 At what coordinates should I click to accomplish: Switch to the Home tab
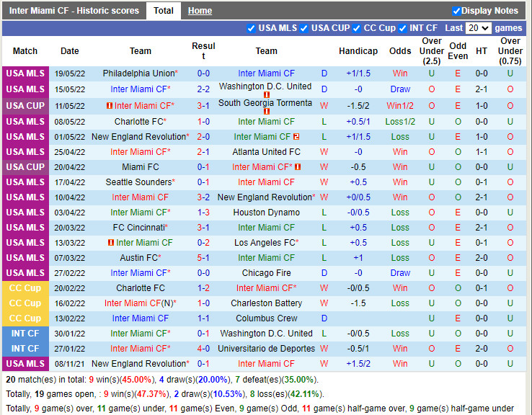[x=200, y=11]
